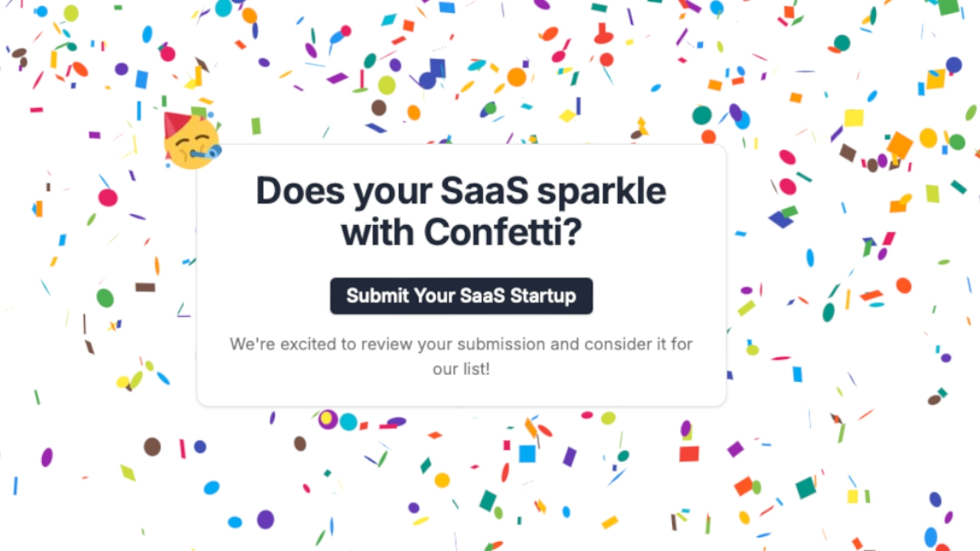Select the "with Confetti?" heading line
Viewport: 980px width, 551px height.
coord(461,232)
